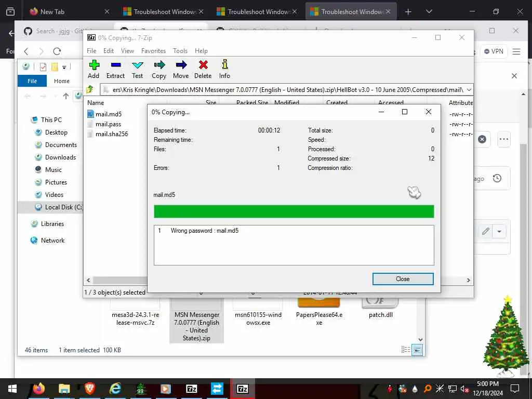
Task: Close the copying error dialog
Action: [403, 279]
